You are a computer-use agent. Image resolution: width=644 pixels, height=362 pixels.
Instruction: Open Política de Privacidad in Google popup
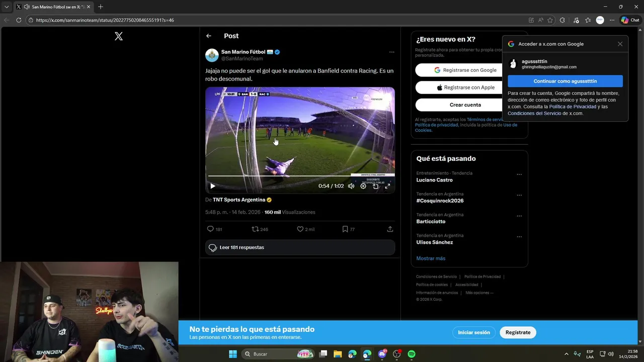[x=573, y=107]
